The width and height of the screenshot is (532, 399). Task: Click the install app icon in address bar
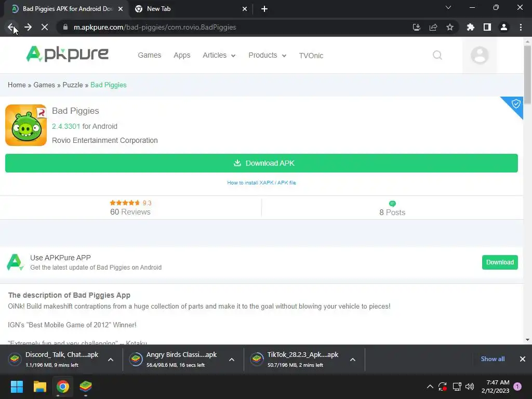pos(417,27)
